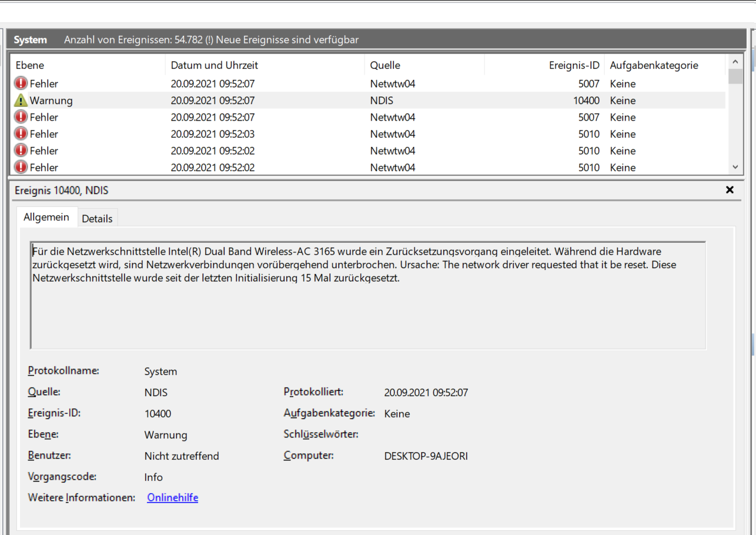Select the Warnung NDIS event row

tap(368, 101)
